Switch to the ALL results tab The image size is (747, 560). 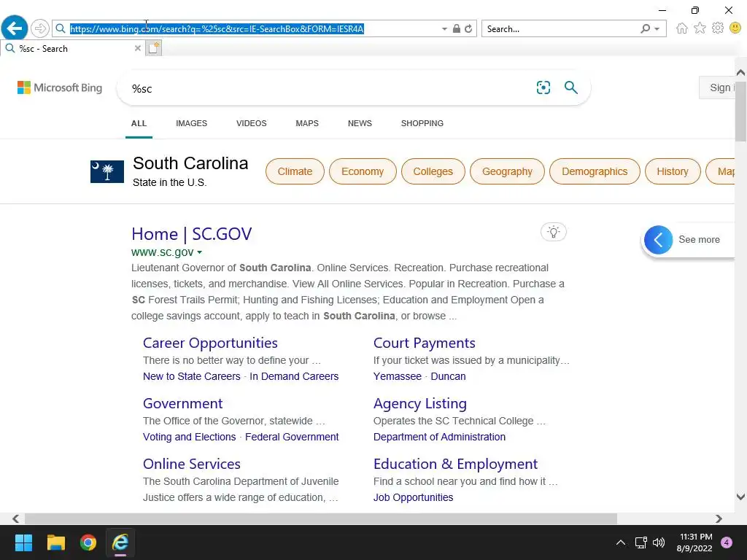[x=139, y=123]
